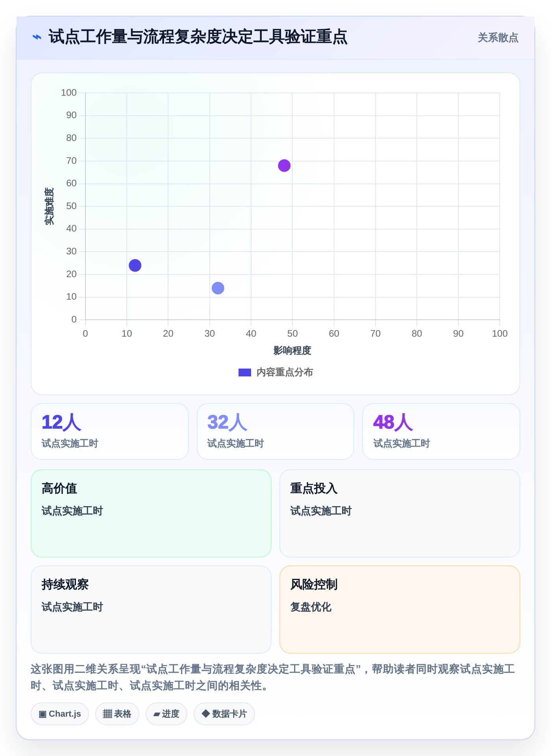Click the grid icon in 表格 chip
This screenshot has width=551, height=756.
pos(107,714)
